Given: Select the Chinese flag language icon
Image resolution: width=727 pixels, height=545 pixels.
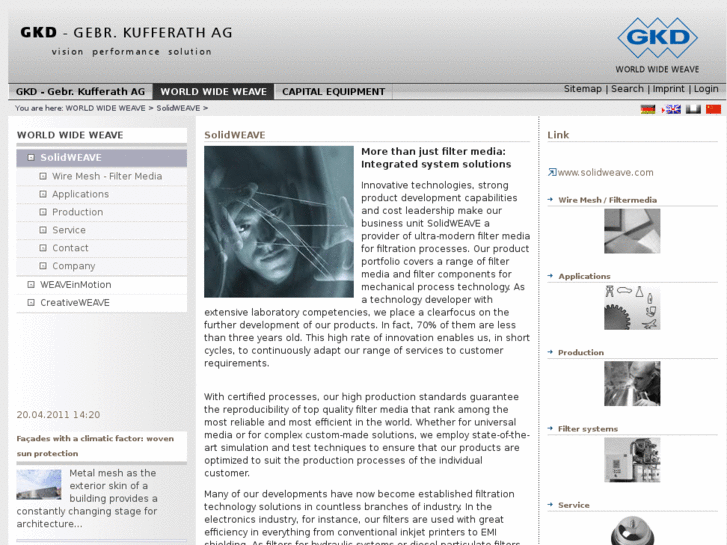Looking at the screenshot, I should (x=714, y=109).
